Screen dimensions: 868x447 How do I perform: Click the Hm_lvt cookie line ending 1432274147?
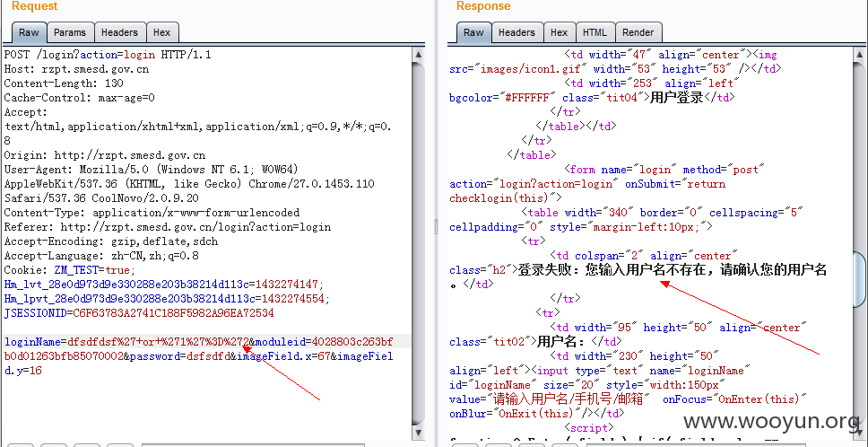click(x=164, y=285)
